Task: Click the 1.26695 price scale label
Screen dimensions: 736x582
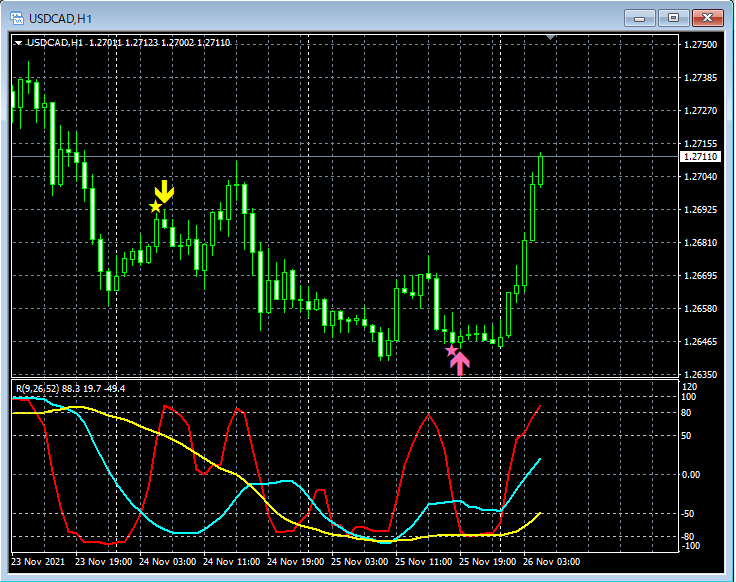Action: tap(700, 276)
